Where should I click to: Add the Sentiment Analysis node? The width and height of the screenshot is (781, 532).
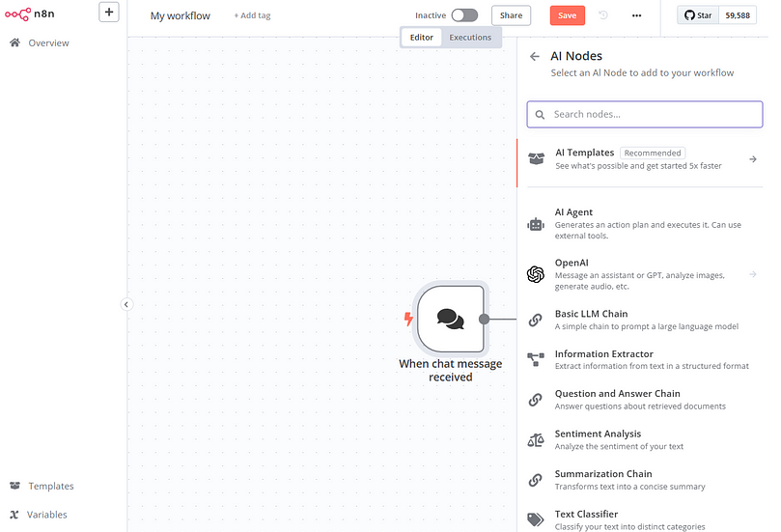tap(643, 440)
